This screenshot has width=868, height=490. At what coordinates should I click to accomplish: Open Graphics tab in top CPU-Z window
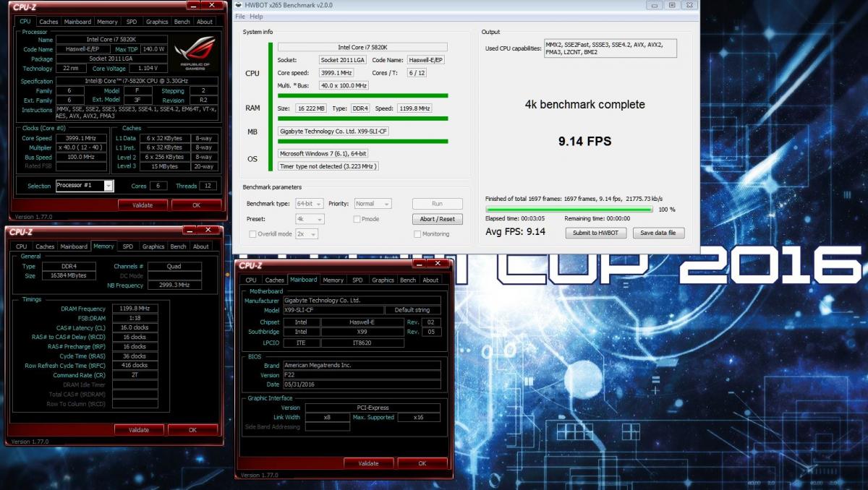tap(157, 22)
